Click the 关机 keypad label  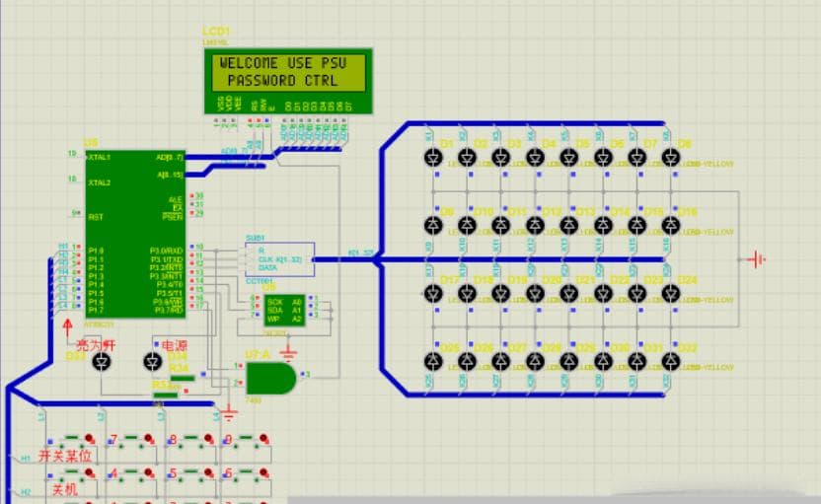click(x=65, y=490)
